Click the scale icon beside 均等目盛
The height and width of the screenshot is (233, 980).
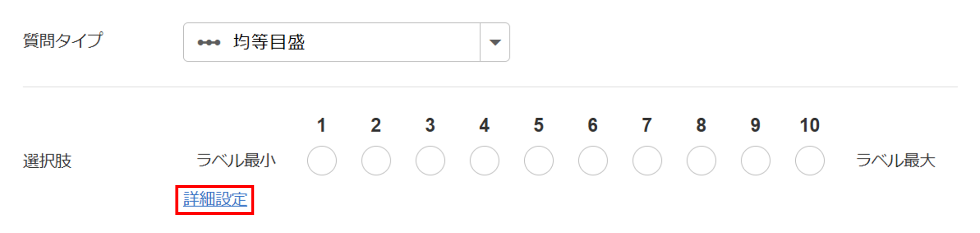209,43
